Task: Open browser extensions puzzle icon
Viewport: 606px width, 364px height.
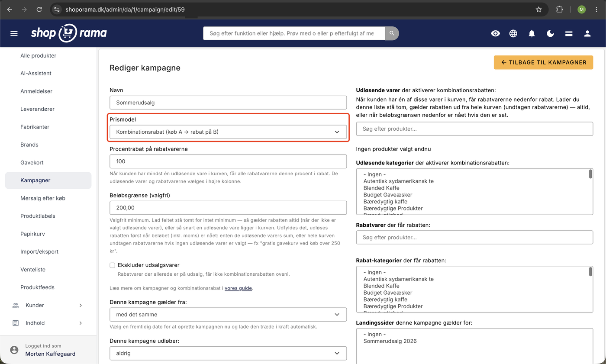Action: click(x=560, y=9)
